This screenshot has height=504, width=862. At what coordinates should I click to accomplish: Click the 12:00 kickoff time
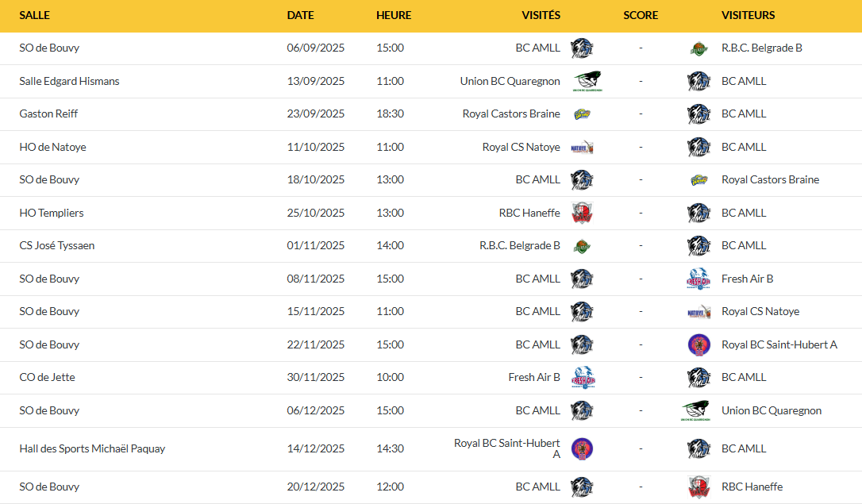coord(391,487)
